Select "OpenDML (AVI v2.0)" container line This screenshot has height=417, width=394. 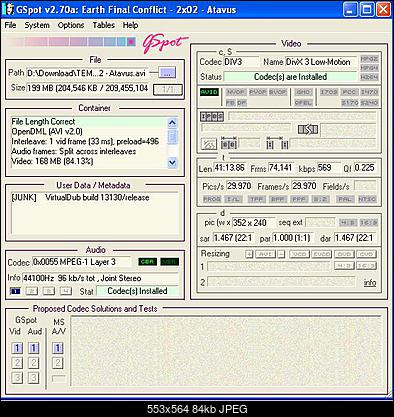click(x=89, y=131)
